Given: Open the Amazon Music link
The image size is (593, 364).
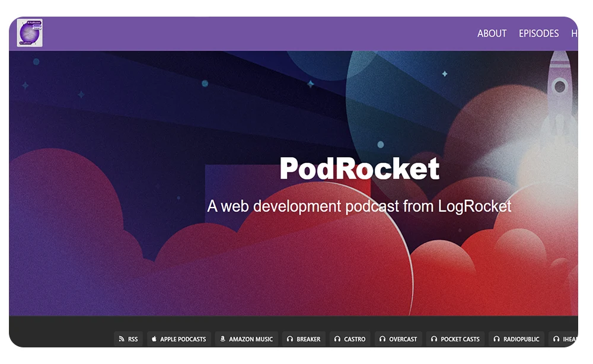Looking at the screenshot, I should [247, 339].
